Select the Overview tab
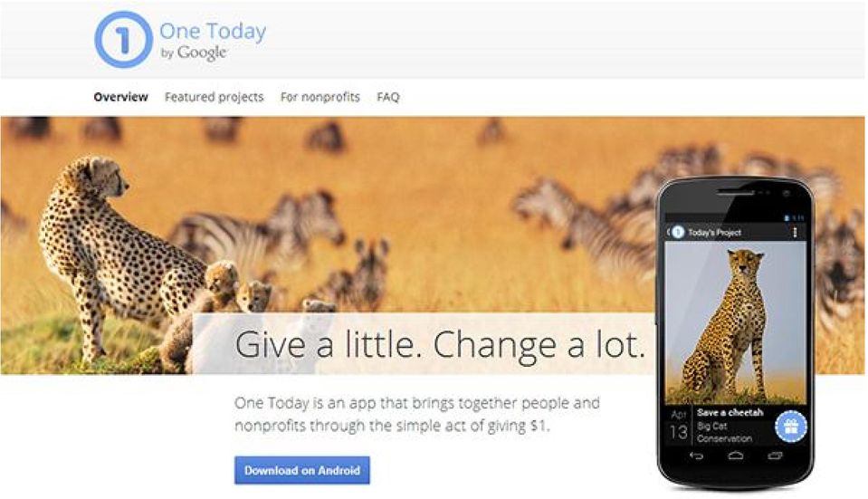 (120, 97)
